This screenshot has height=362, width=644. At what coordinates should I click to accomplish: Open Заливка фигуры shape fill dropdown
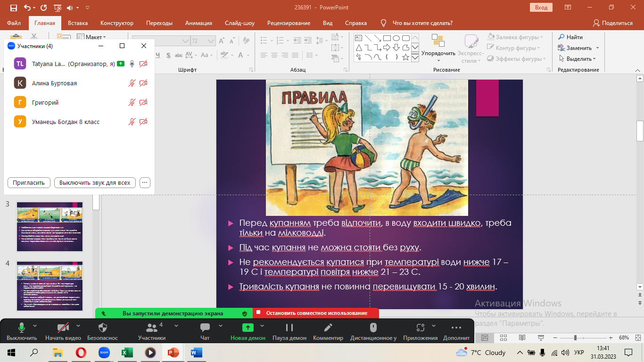[x=516, y=37]
